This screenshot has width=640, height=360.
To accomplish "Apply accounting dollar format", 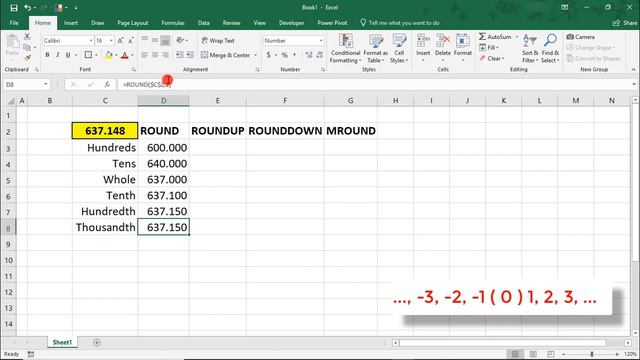I will (268, 55).
